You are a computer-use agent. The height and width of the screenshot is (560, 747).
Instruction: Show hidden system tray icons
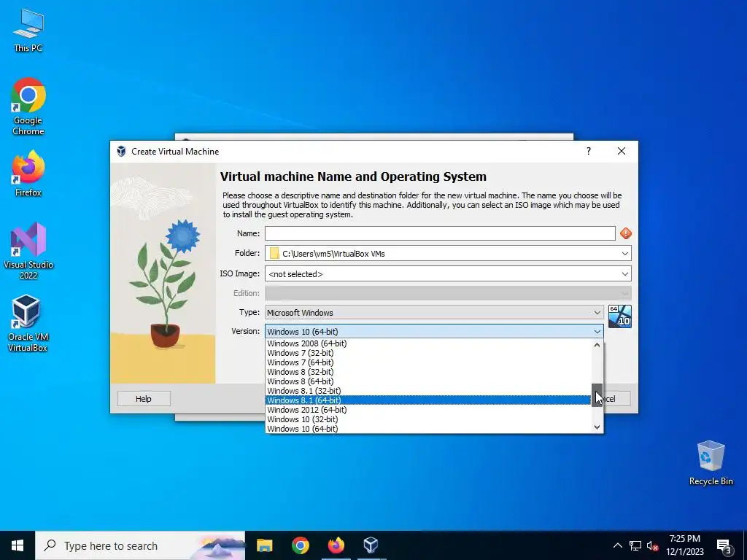pos(617,545)
